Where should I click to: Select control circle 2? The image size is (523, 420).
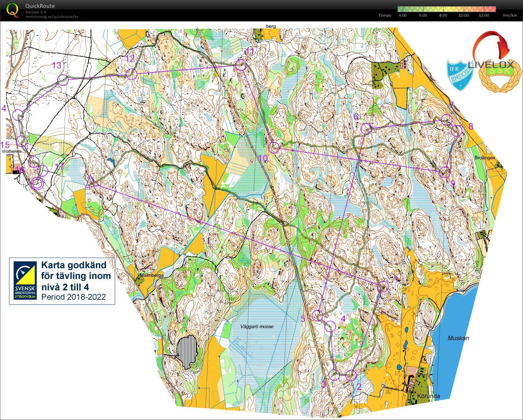(351, 375)
